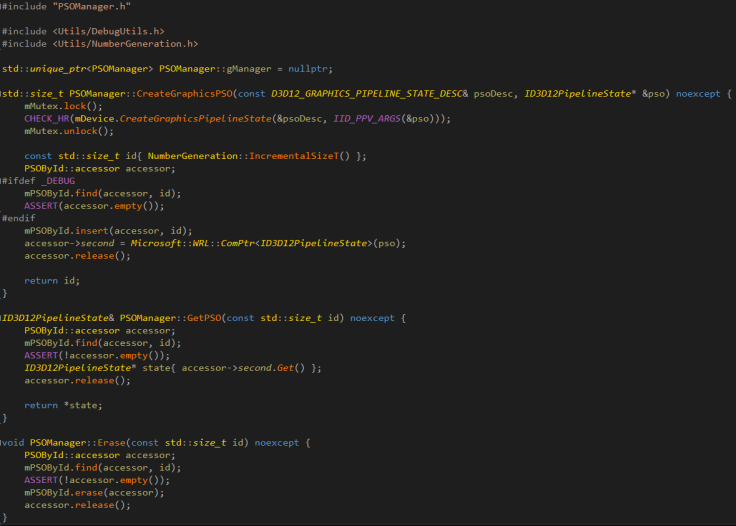Click the Microsoft::WRL::ComPtr type
736x526 pixels.
211,243
